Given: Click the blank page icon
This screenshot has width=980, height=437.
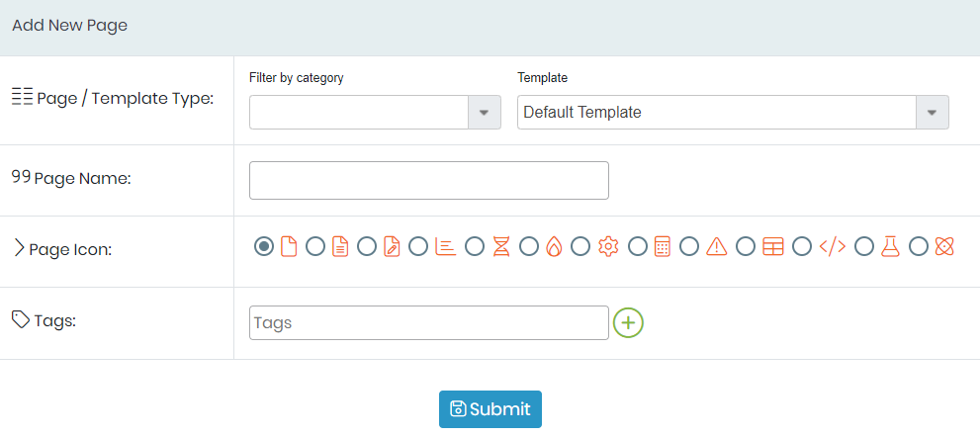Looking at the screenshot, I should pos(288,246).
